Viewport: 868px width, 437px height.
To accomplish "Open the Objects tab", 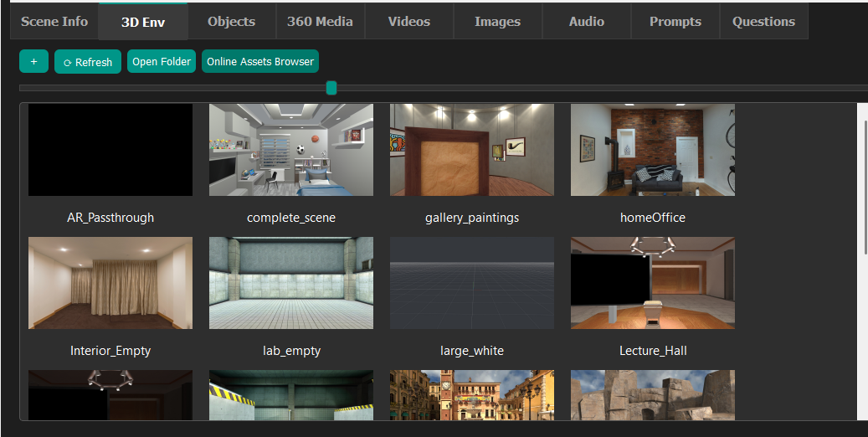I will point(231,22).
